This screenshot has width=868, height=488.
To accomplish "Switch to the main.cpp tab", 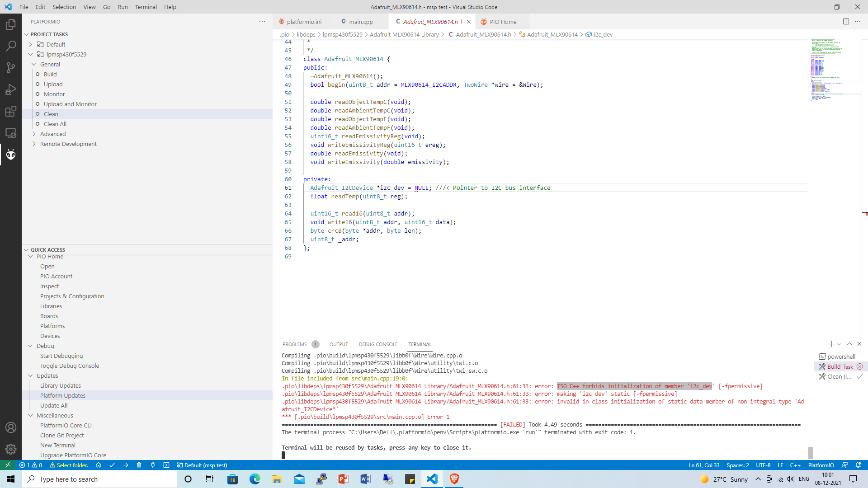I will click(x=361, y=22).
